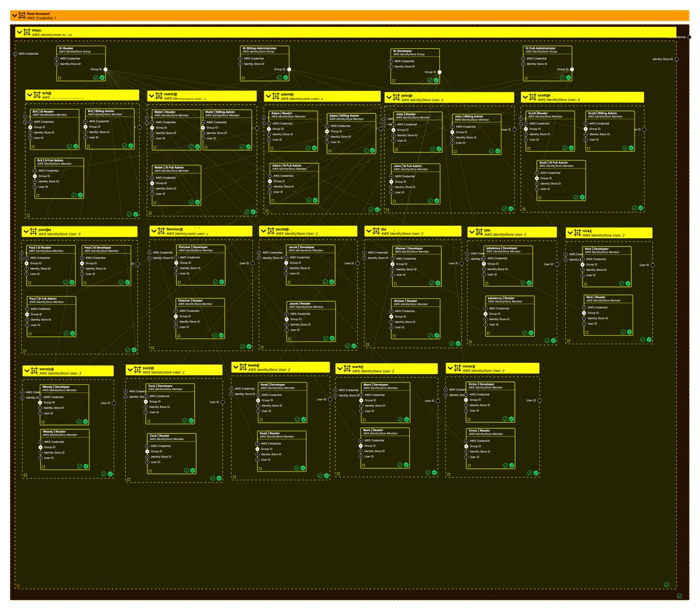
Task: Click Group ID output socket on SI-Developer
Action: (x=440, y=72)
